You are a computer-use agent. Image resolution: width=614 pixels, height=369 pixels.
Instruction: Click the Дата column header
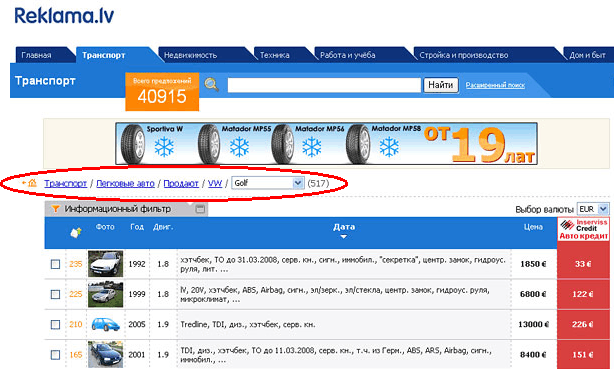344,227
